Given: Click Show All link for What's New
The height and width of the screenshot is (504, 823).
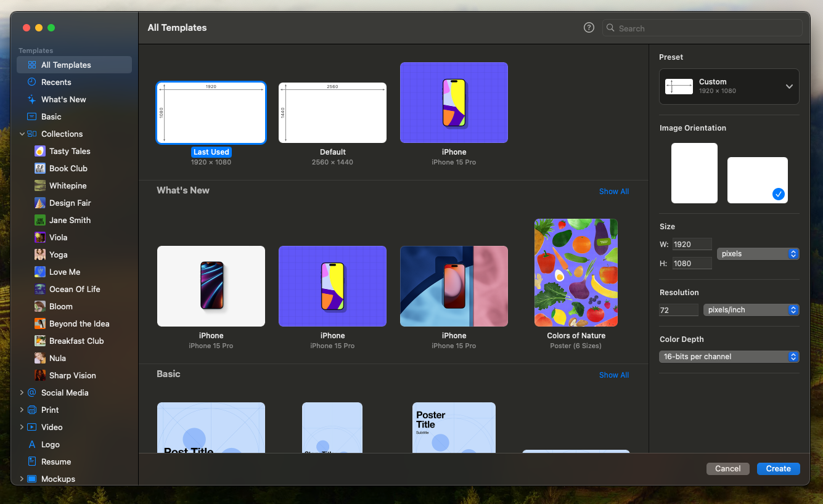Looking at the screenshot, I should tap(613, 192).
